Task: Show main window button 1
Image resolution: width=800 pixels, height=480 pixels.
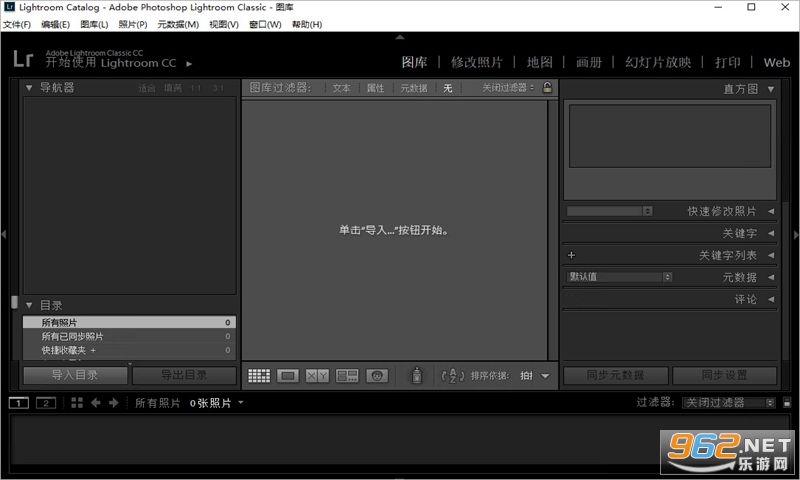Action: click(19, 403)
